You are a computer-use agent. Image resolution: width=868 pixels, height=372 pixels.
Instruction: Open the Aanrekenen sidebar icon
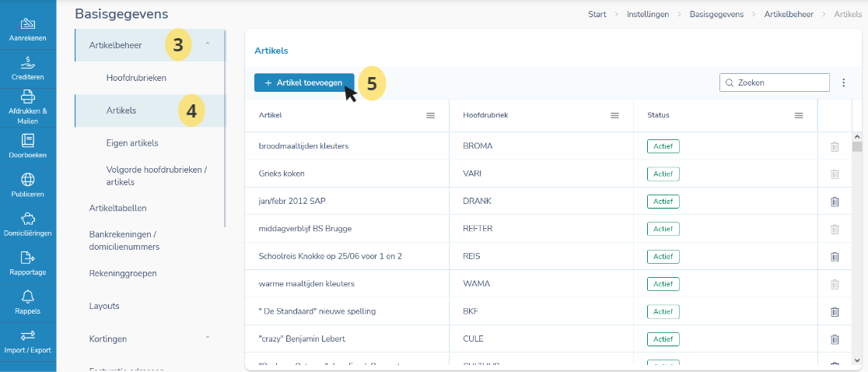click(28, 24)
